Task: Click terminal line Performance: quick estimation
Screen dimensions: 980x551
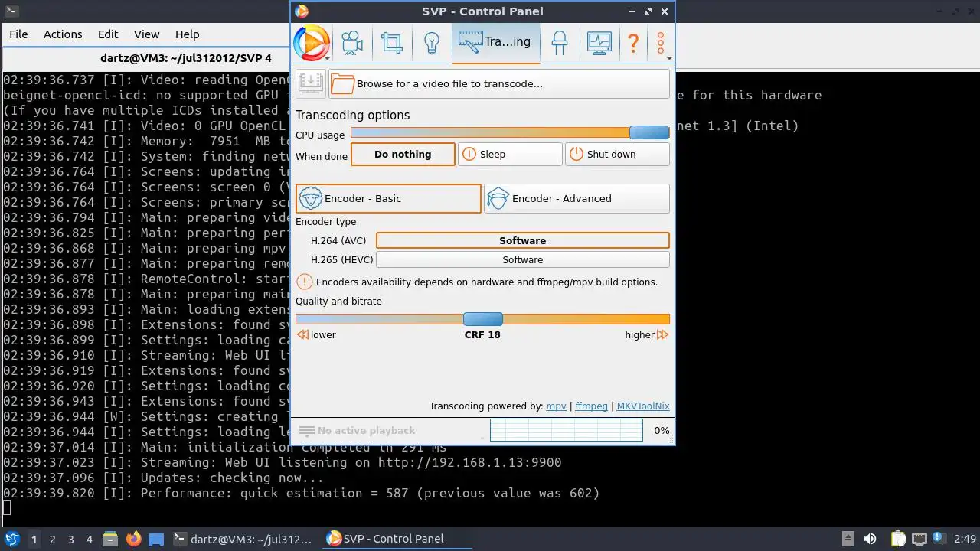Action: point(302,493)
